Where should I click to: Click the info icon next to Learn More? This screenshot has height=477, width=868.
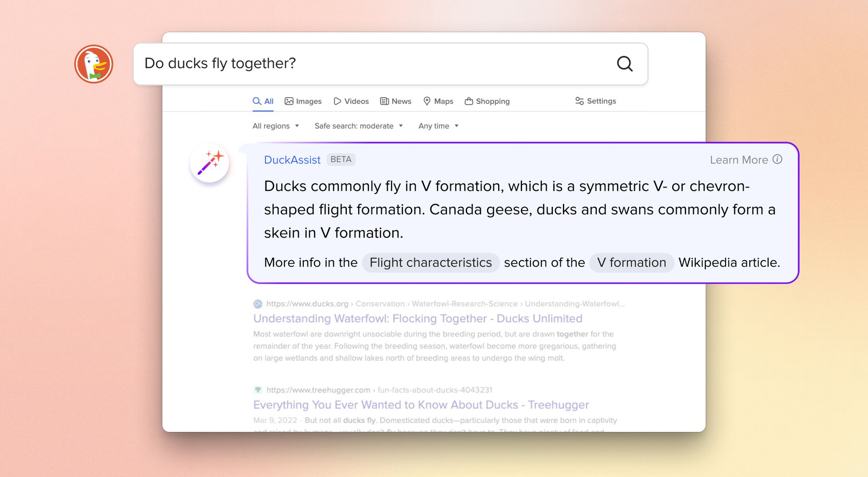point(777,160)
